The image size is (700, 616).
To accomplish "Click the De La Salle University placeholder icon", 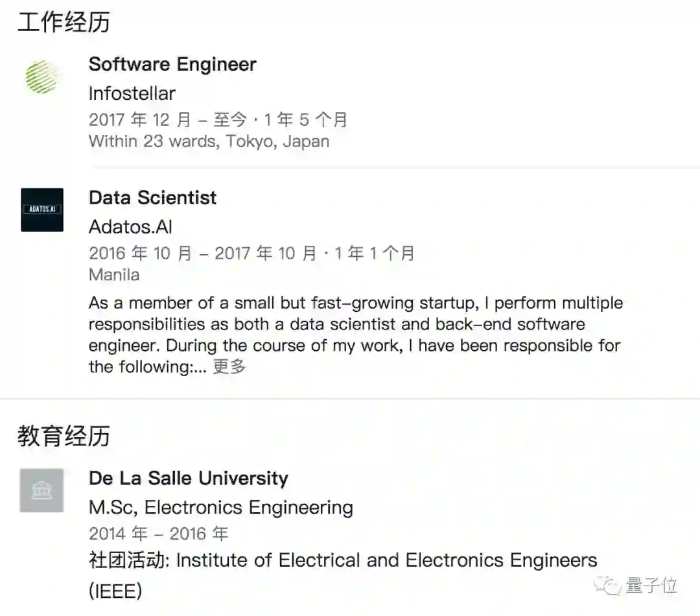I will click(x=41, y=490).
